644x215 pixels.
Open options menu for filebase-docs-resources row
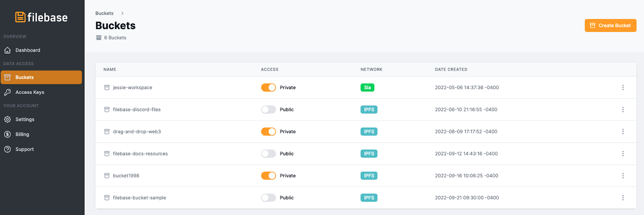point(623,154)
